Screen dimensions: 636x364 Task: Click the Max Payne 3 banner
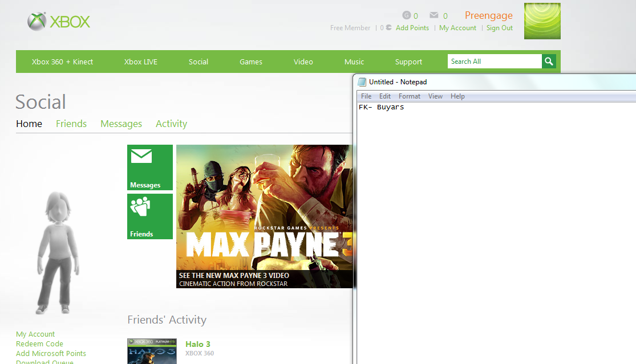(264, 216)
